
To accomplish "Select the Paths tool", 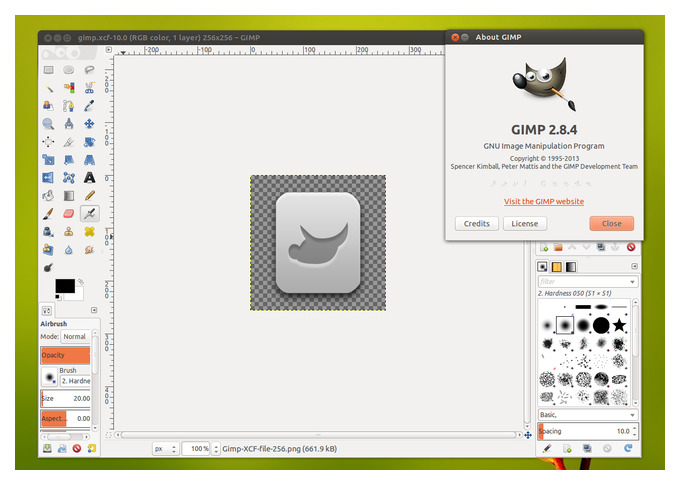I will pos(69,106).
